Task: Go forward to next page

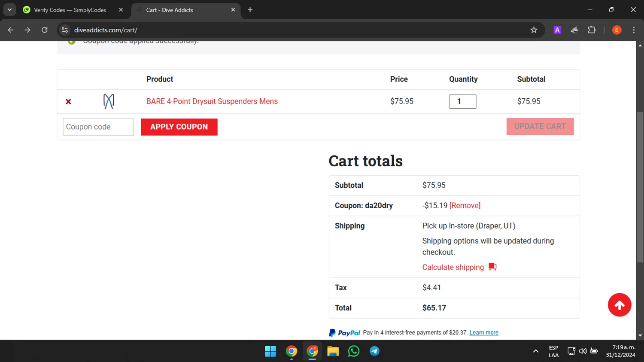Action: point(27,30)
